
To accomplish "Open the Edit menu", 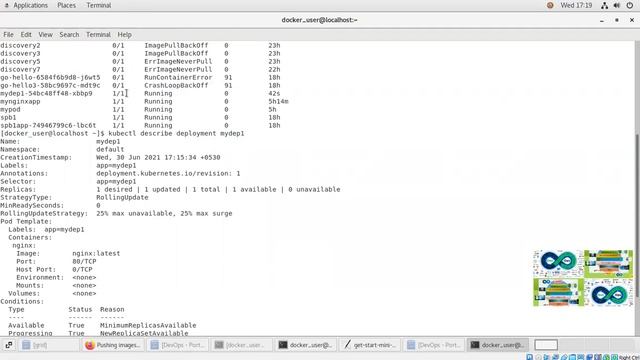I will (x=26, y=35).
